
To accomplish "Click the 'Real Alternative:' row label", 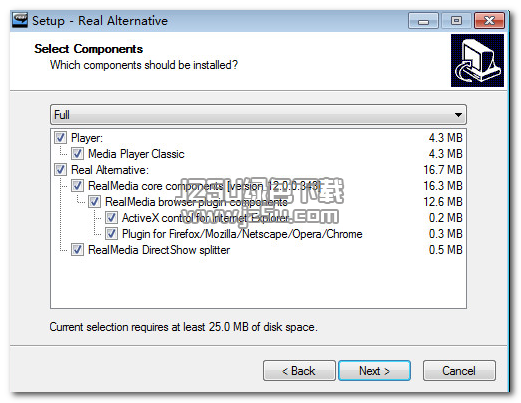I will [x=110, y=170].
